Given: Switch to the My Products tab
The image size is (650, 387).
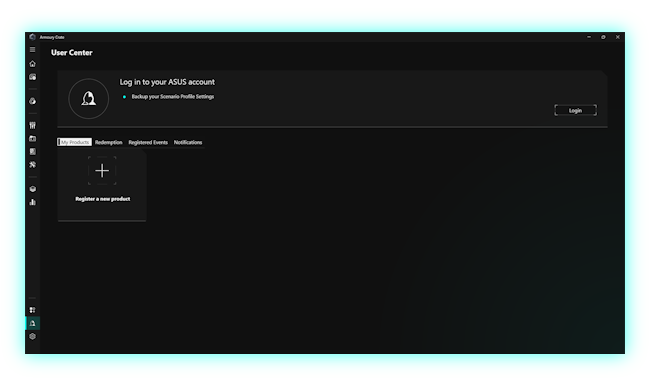Looking at the screenshot, I should [x=75, y=142].
